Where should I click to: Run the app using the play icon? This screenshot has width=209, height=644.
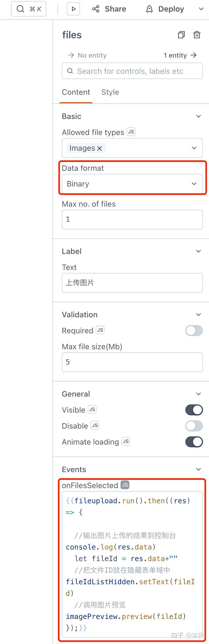coord(73,9)
